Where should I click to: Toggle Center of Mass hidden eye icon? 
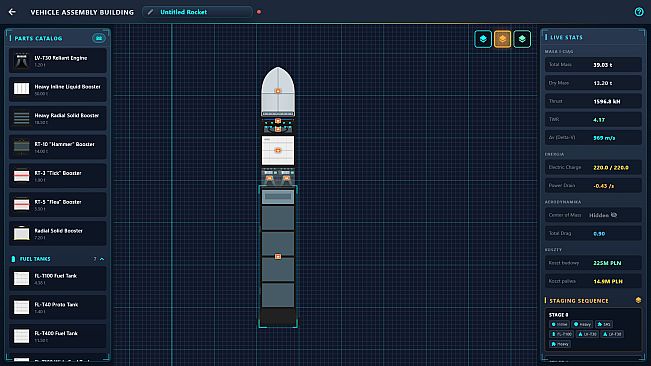coord(614,215)
